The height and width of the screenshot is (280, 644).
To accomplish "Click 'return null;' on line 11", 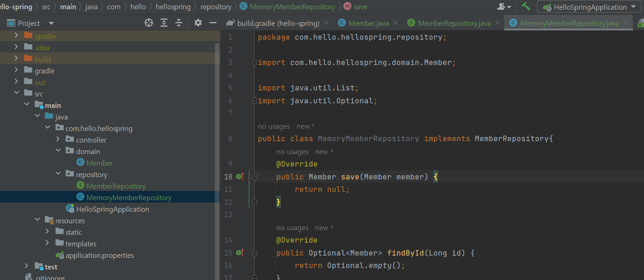I will [322, 189].
